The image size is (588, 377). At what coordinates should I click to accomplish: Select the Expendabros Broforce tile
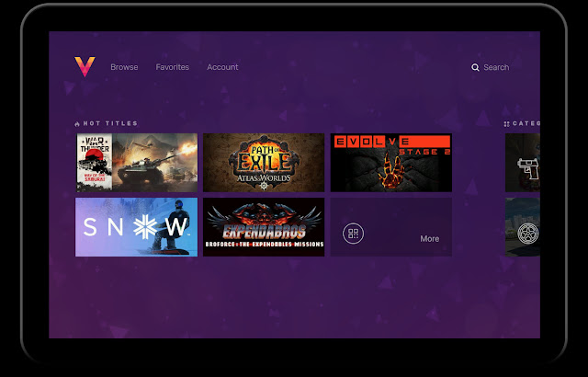click(x=264, y=227)
